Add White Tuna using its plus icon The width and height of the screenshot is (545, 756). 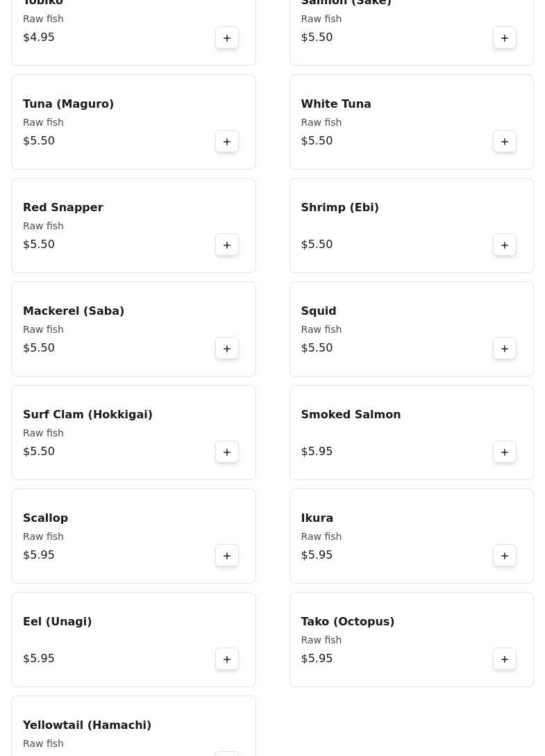tap(505, 141)
